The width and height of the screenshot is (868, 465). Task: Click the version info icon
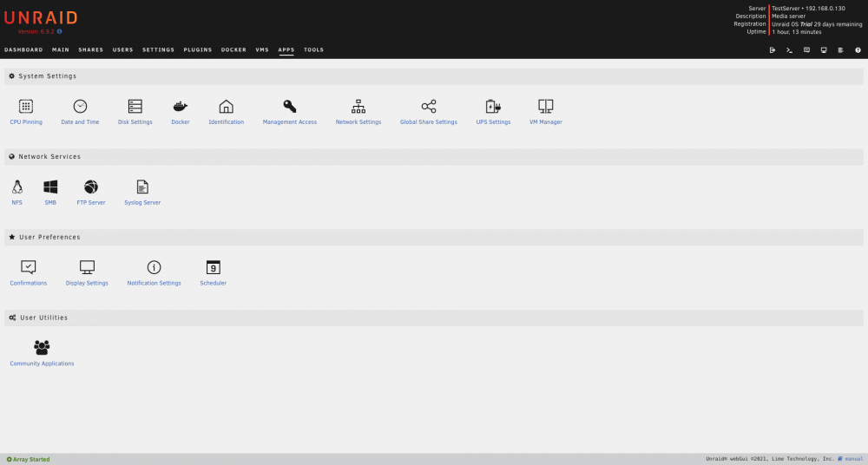tap(60, 31)
